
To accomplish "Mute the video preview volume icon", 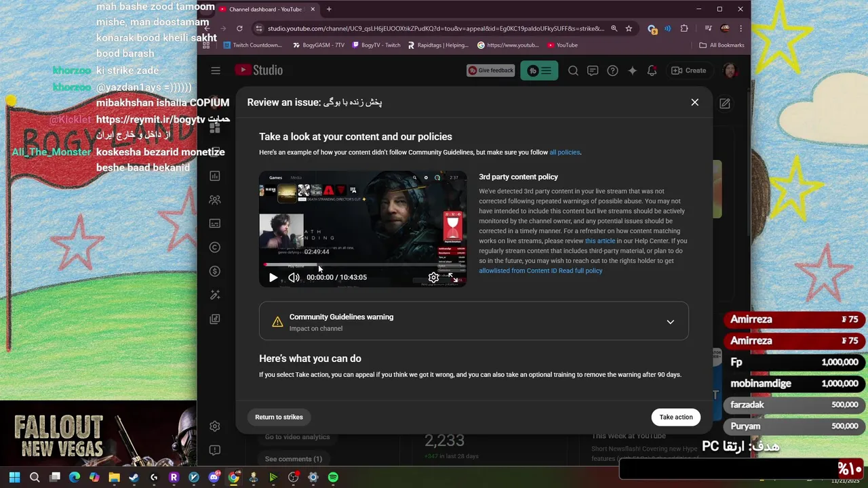I will point(294,277).
